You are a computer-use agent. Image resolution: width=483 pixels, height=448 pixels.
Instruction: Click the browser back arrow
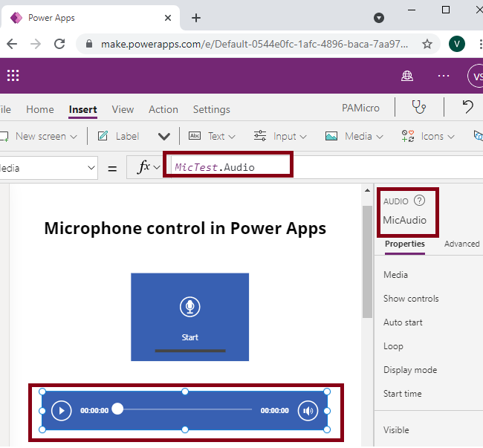[x=12, y=44]
